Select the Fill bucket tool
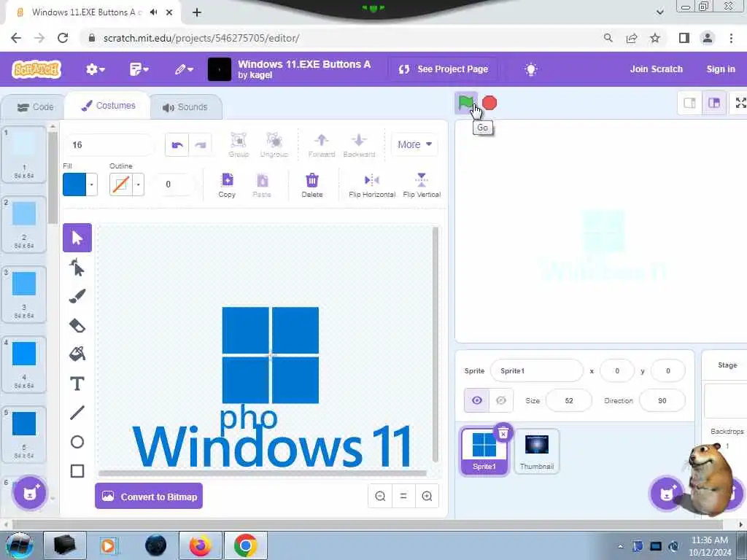The width and height of the screenshot is (747, 560). [x=77, y=354]
